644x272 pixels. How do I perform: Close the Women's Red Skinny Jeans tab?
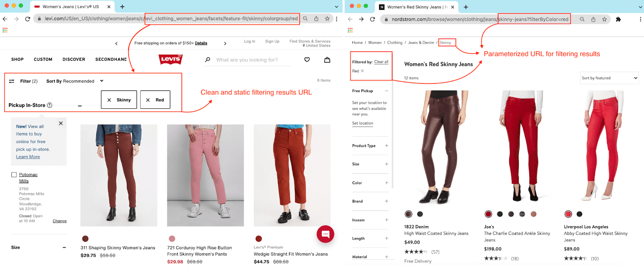452,7
